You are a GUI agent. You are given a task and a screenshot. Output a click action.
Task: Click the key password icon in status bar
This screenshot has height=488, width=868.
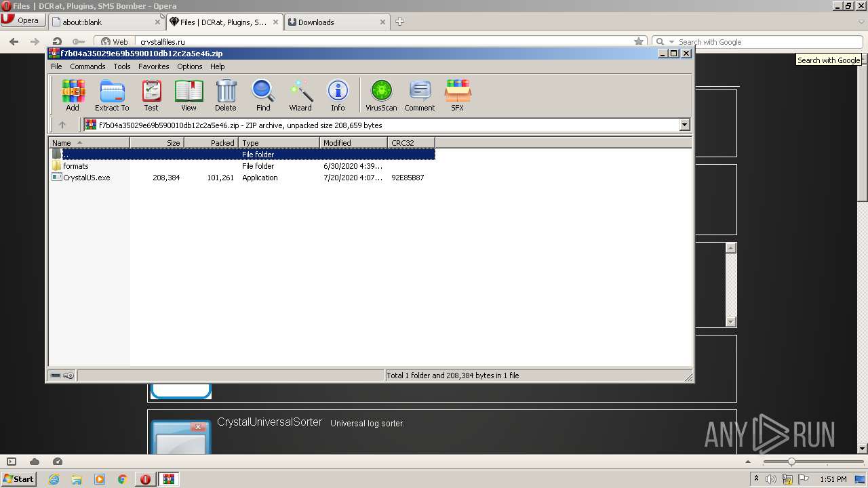[x=68, y=375]
